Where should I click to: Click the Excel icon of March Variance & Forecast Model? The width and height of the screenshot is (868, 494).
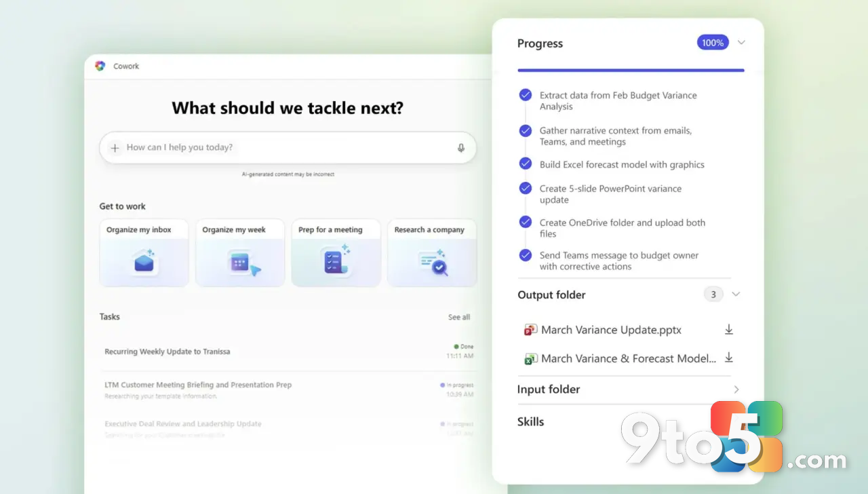coord(530,359)
